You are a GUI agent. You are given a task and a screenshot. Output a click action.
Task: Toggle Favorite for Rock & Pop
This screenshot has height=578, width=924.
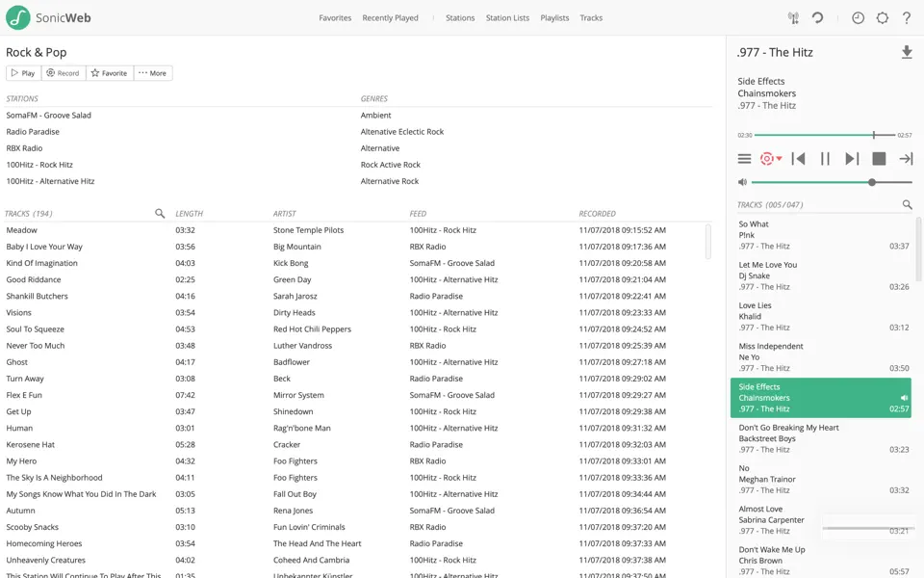109,73
